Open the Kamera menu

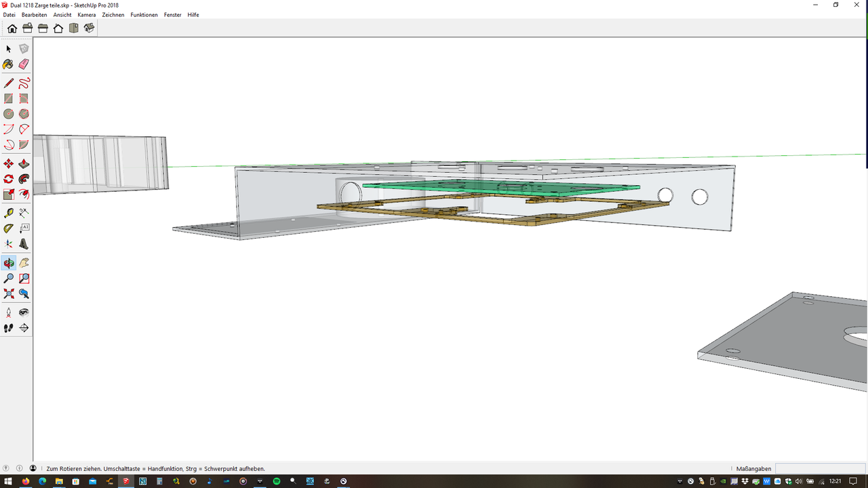click(x=86, y=14)
